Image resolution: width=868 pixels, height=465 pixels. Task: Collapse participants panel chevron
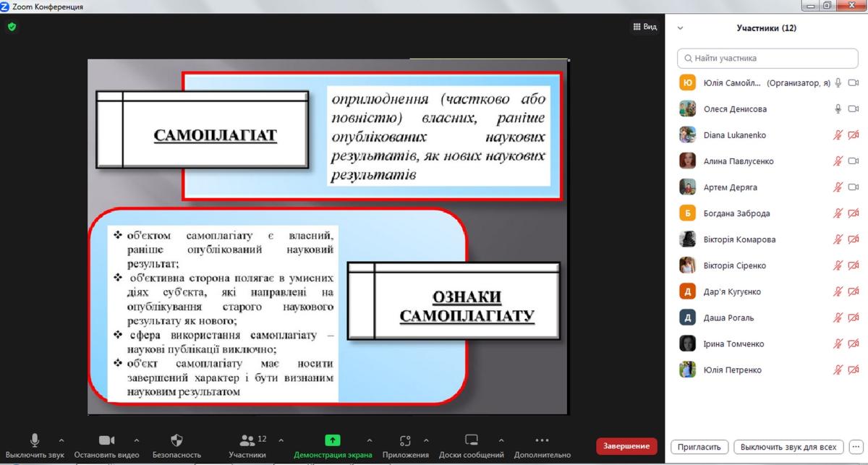point(680,28)
